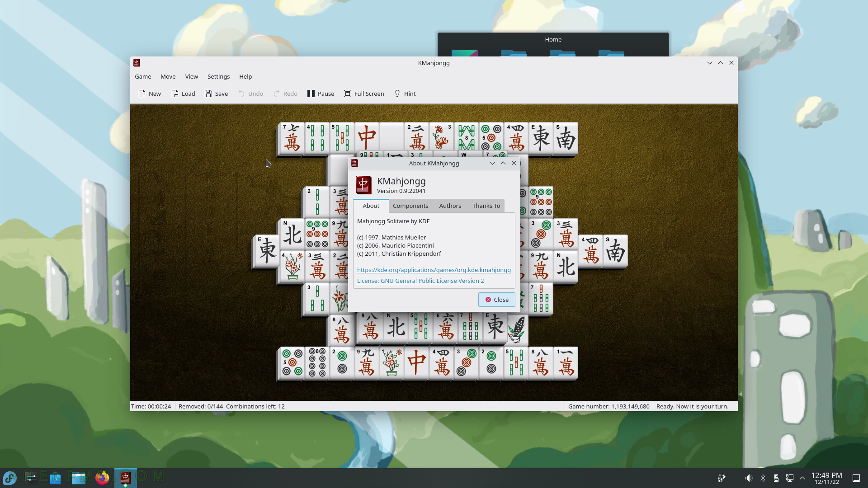This screenshot has height=488, width=868.
Task: Switch to the Thanks To tab
Action: 486,206
